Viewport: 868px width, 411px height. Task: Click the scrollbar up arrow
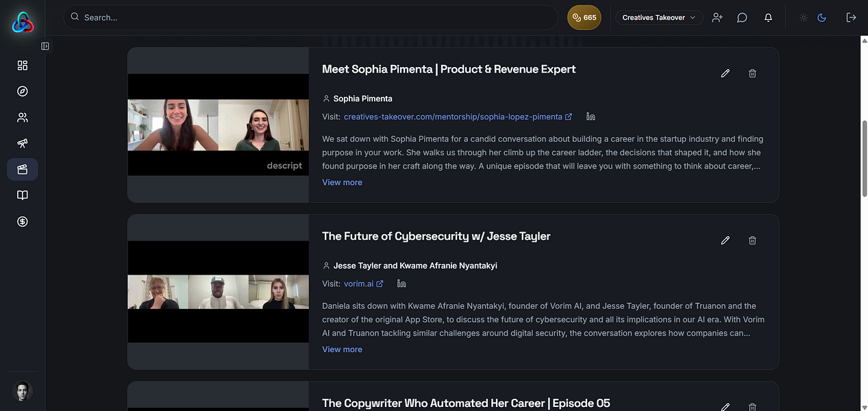pos(864,40)
